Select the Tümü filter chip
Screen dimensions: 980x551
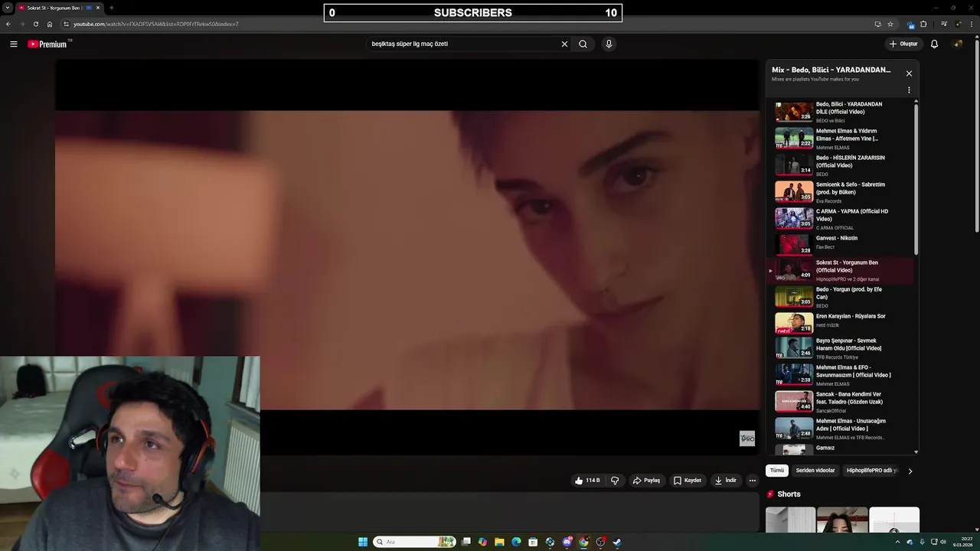pyautogui.click(x=777, y=471)
